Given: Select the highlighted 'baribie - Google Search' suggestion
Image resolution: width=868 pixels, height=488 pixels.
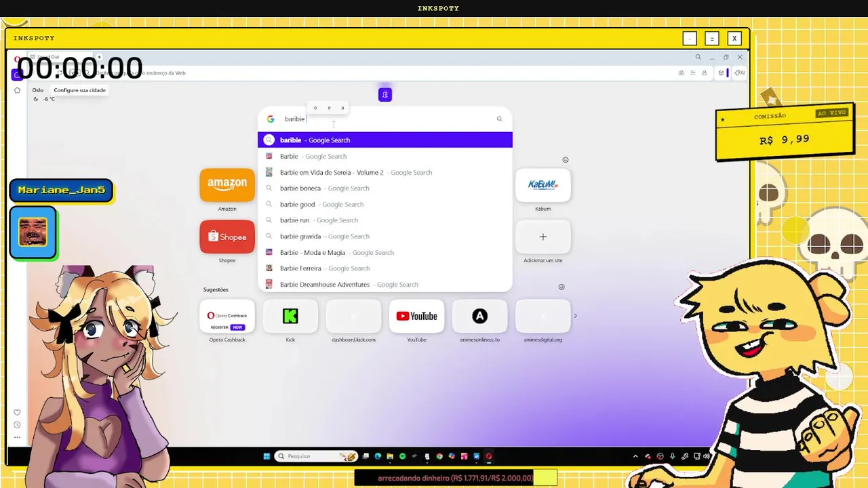Looking at the screenshot, I should point(385,140).
